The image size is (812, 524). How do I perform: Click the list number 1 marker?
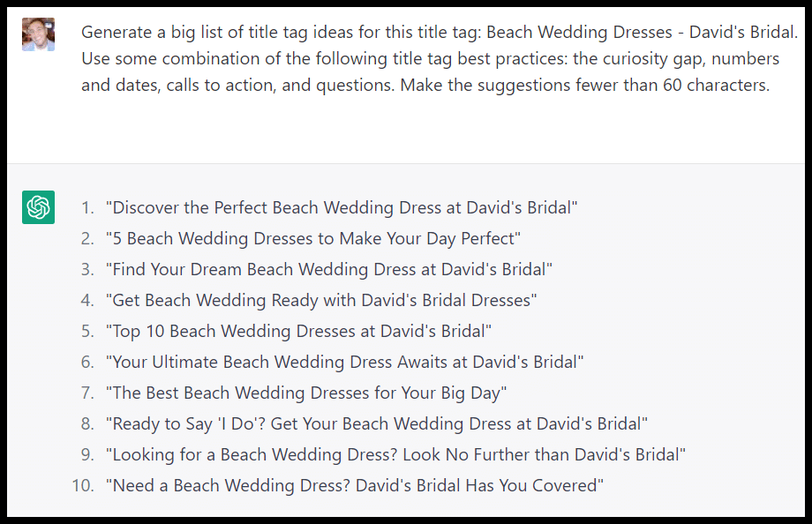pos(86,207)
